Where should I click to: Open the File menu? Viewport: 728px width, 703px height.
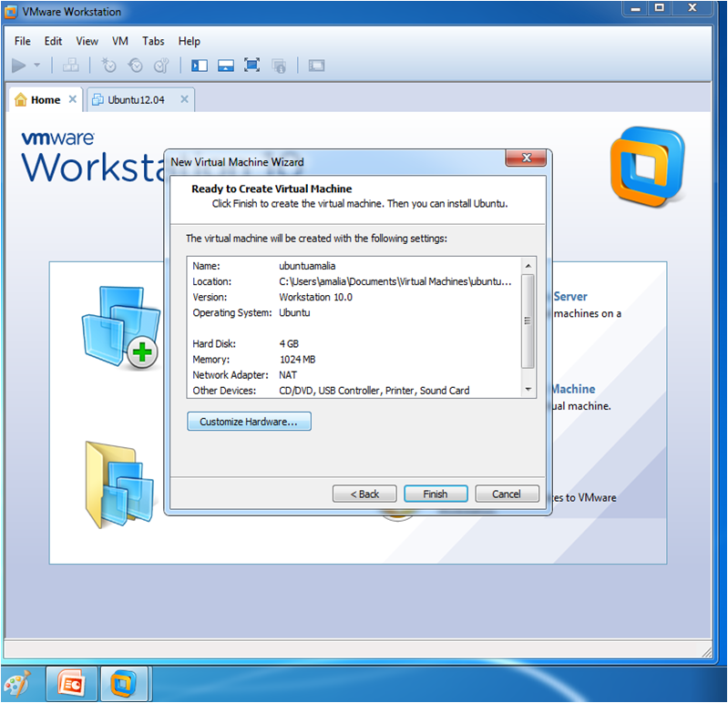click(22, 41)
